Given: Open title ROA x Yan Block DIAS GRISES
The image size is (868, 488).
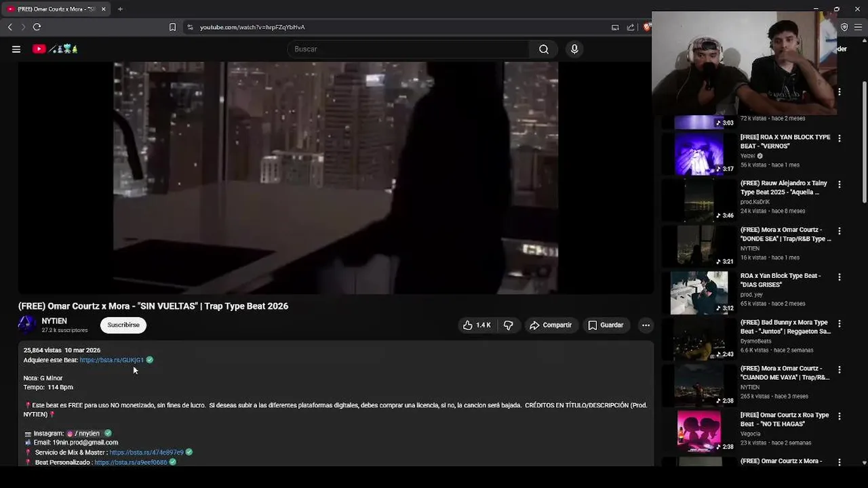Looking at the screenshot, I should click(x=781, y=281).
